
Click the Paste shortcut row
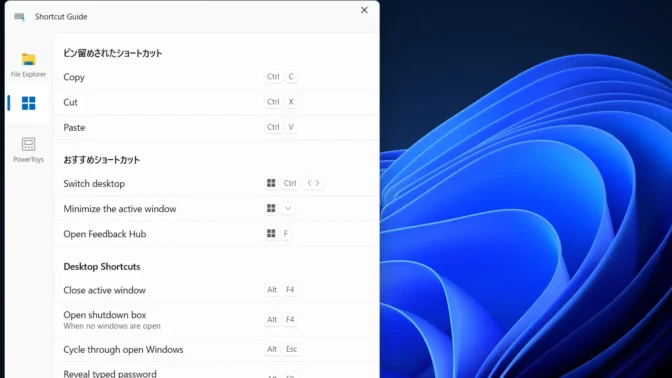[x=216, y=127]
